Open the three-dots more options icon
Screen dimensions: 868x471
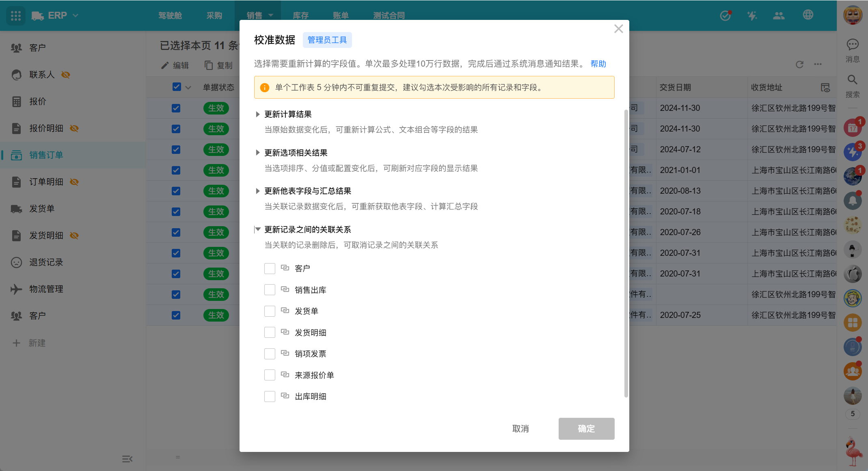click(818, 64)
